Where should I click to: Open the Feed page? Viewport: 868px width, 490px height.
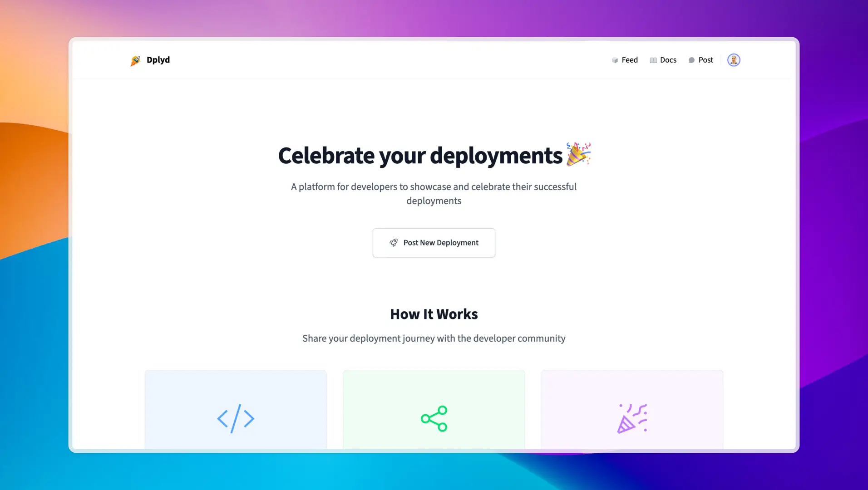click(x=629, y=60)
